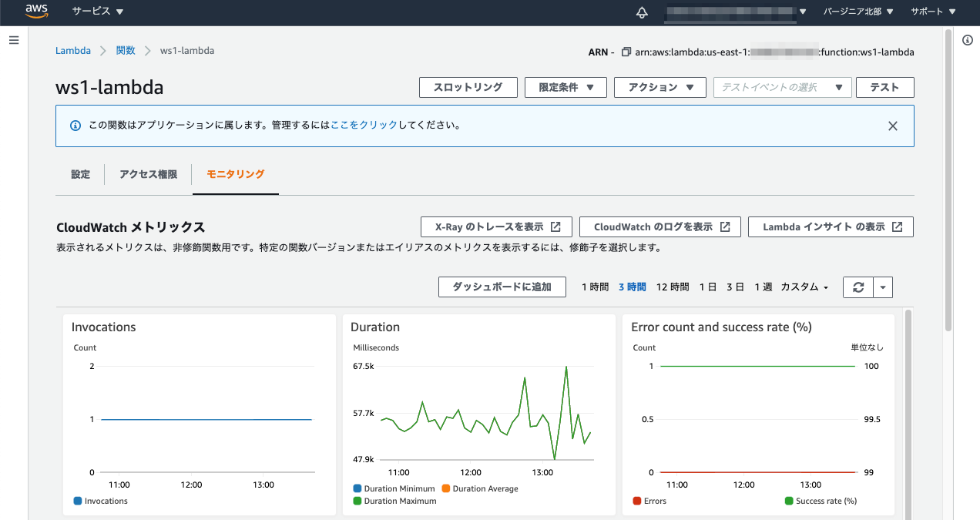
Task: Click the CloudWatch メトリックス heading
Action: click(131, 227)
